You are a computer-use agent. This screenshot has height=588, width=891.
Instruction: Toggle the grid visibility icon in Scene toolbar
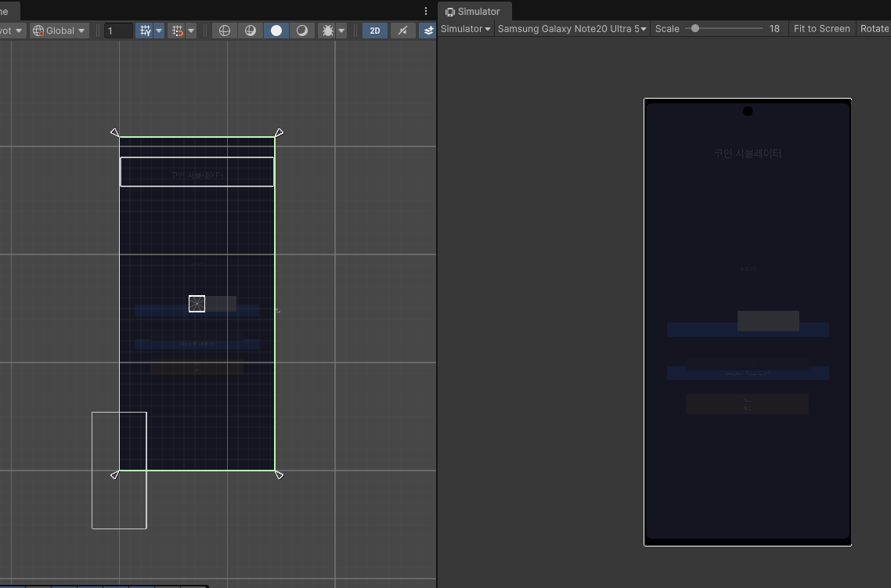[x=145, y=31]
